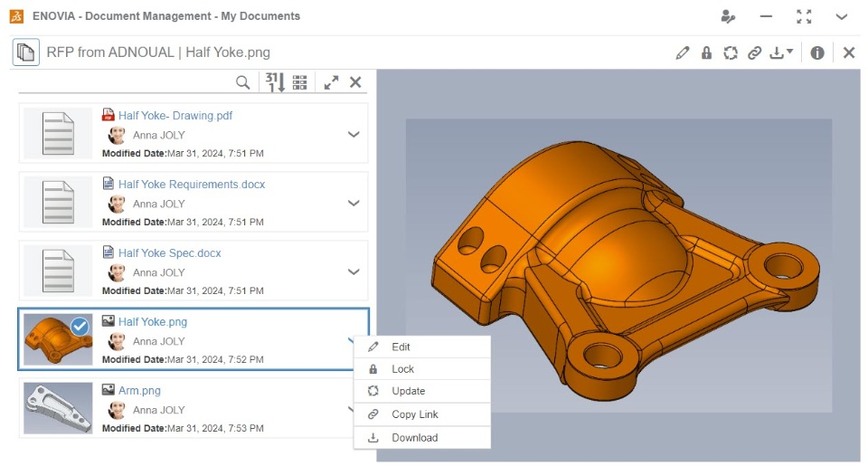The width and height of the screenshot is (868, 466).
Task: Choose Lock from context menu
Action: pyautogui.click(x=422, y=369)
